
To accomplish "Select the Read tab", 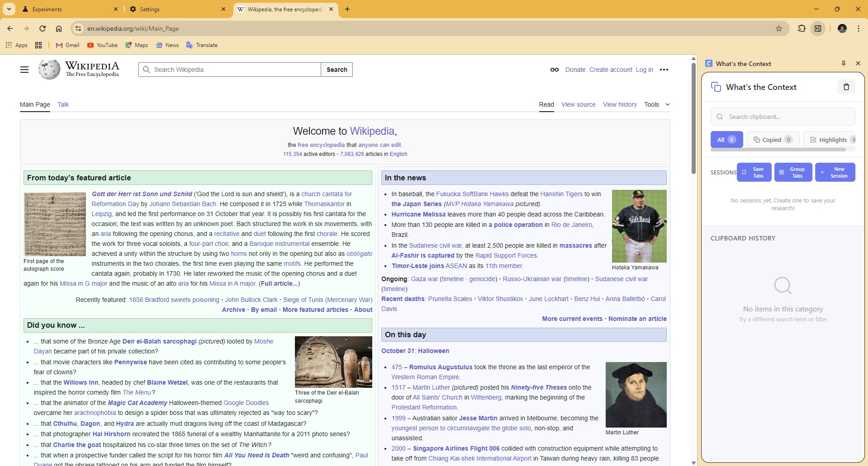I will click(x=546, y=104).
